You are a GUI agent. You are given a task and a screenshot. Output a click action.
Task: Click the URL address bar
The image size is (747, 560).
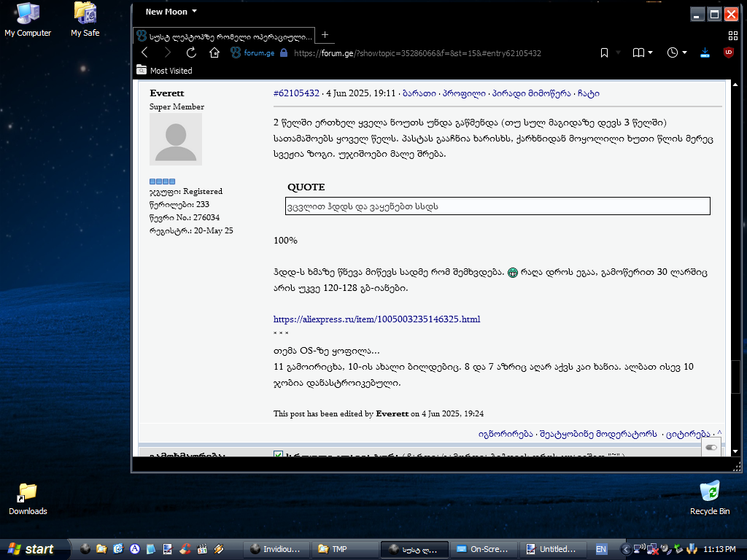(x=417, y=52)
